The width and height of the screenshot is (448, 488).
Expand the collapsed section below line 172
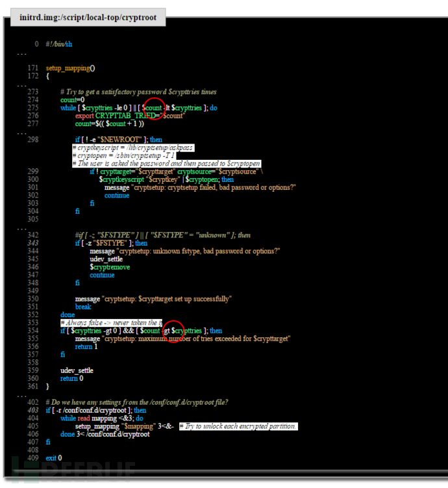21,84
